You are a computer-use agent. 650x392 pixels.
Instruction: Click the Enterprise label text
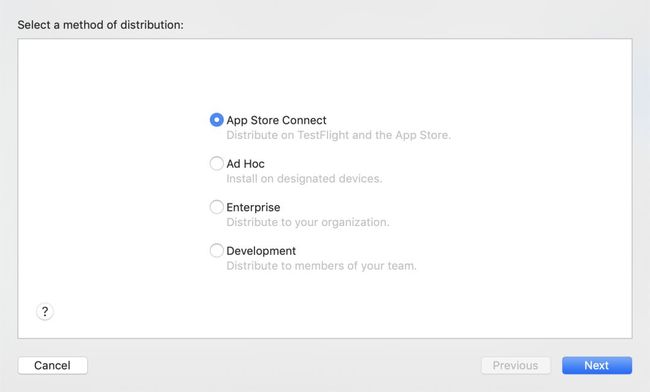253,207
